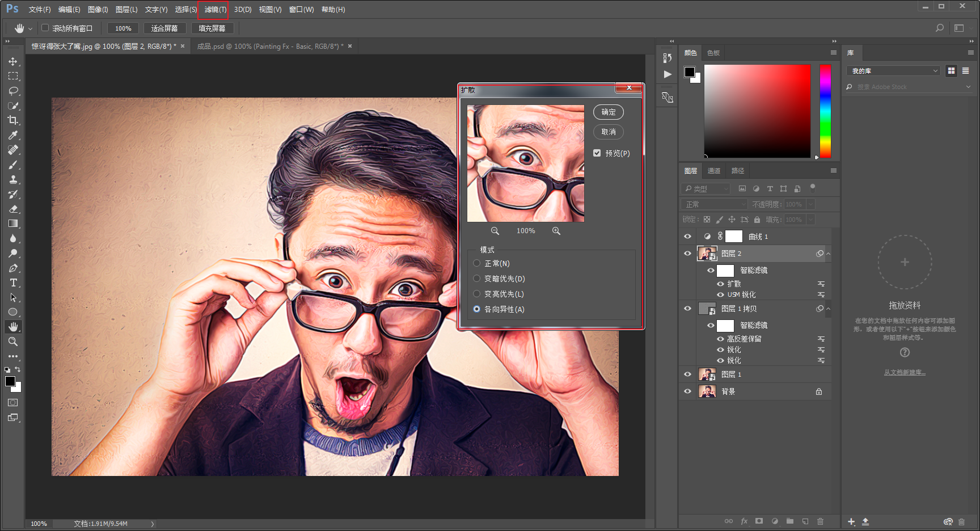Select the 正常(N) mode radio button
The width and height of the screenshot is (980, 531).
point(477,263)
